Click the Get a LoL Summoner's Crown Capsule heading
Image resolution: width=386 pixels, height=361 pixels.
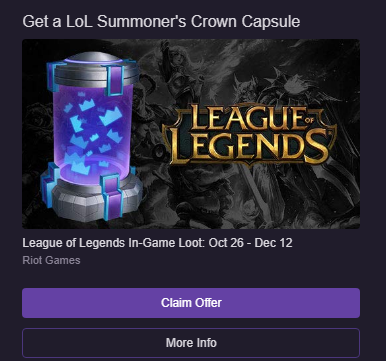point(161,21)
